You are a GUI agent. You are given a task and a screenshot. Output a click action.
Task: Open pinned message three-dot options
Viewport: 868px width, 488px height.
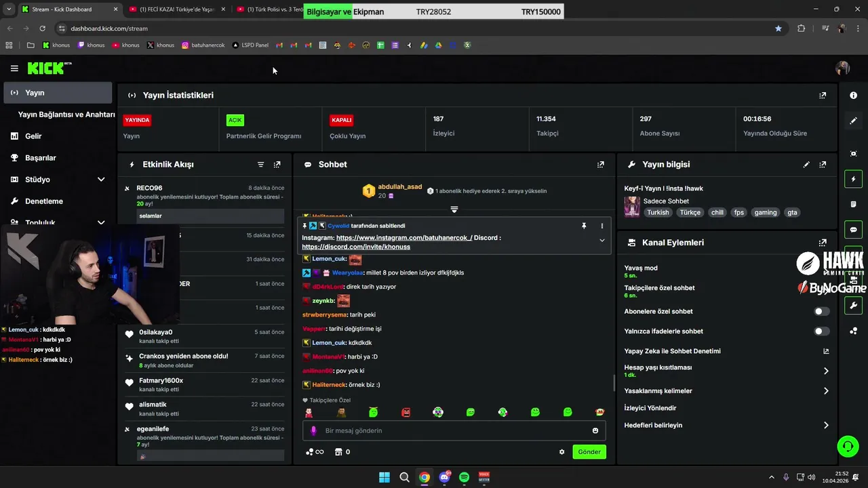(601, 226)
